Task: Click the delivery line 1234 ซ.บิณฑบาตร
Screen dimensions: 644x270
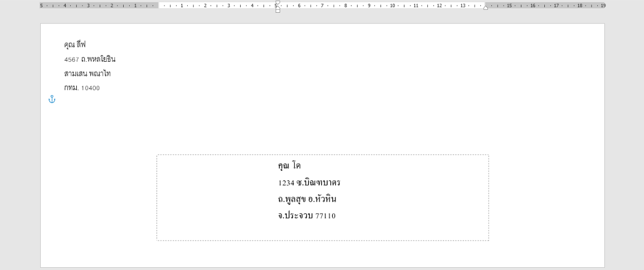Action: pos(309,183)
